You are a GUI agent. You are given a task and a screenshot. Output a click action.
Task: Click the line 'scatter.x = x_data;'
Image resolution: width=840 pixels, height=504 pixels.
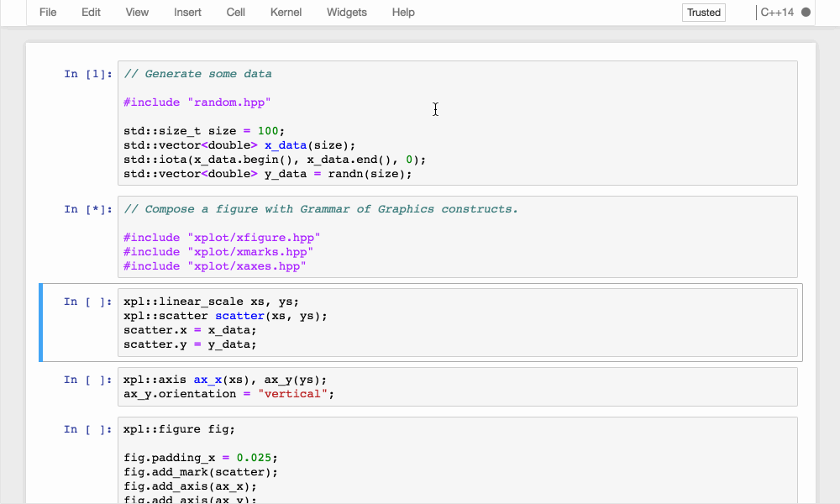[x=190, y=330]
